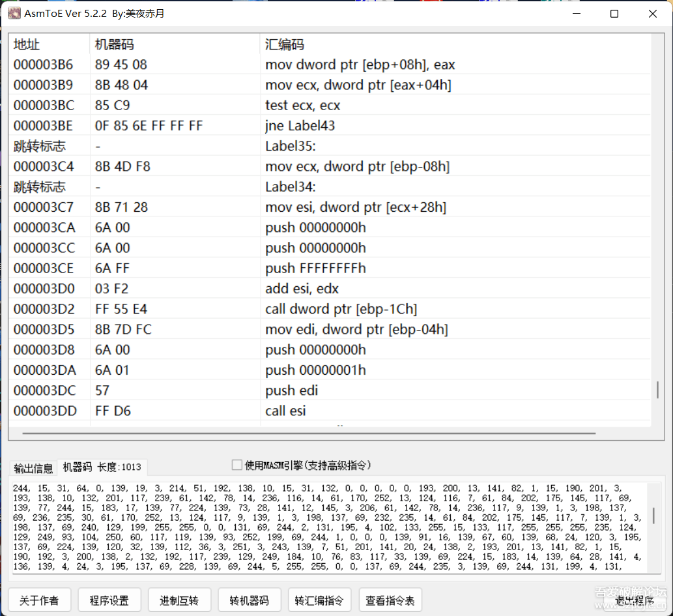Click the 转汇编指令 button
This screenshot has height=616, width=673.
(320, 600)
